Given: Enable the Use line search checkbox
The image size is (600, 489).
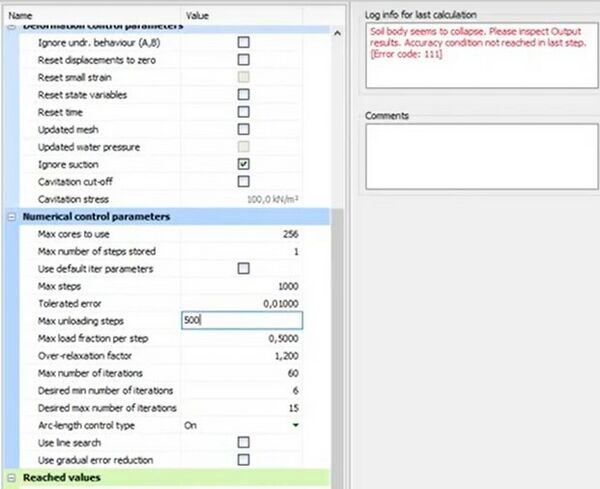Looking at the screenshot, I should click(243, 442).
